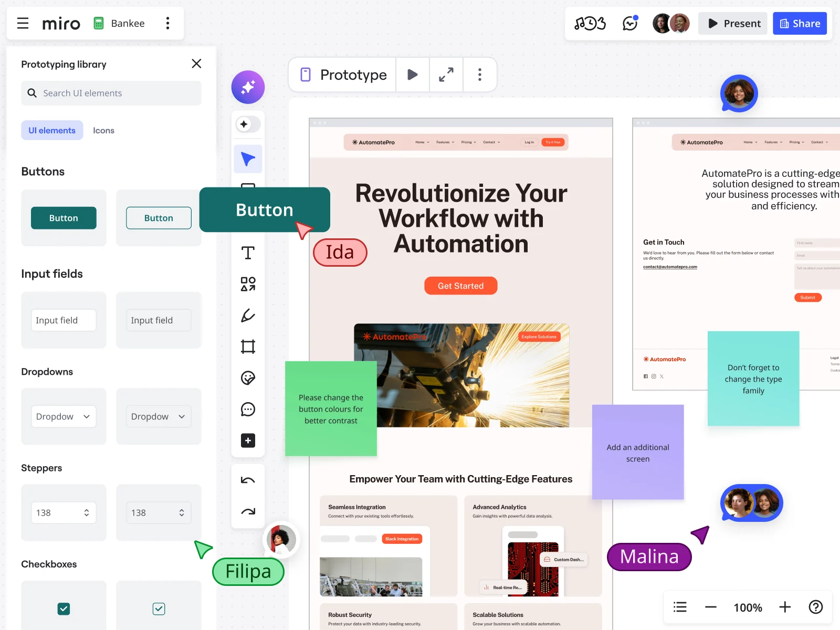Select the teal type family sticky note
Viewport: 840px width, 630px height.
[753, 379]
